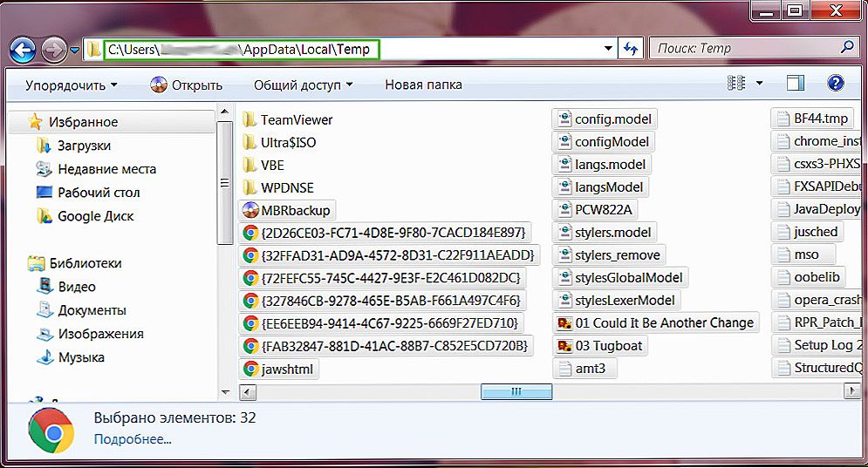This screenshot has width=868, height=468.
Task: Select the langsModel file
Action: click(x=600, y=187)
